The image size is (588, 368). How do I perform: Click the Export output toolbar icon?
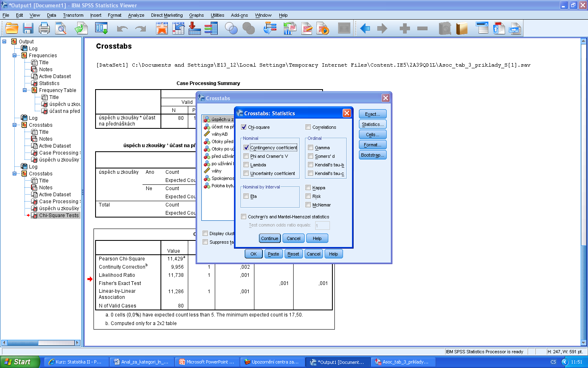[x=81, y=28]
